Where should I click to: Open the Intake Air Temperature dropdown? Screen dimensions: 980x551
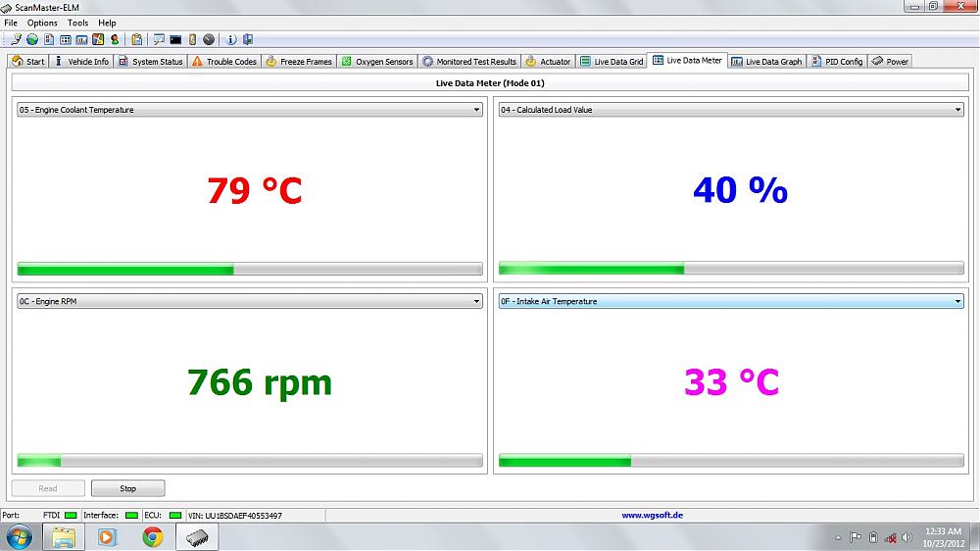tap(957, 302)
